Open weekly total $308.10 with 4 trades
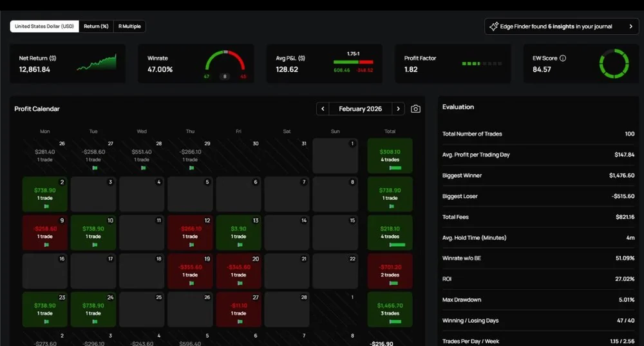 pyautogui.click(x=390, y=156)
